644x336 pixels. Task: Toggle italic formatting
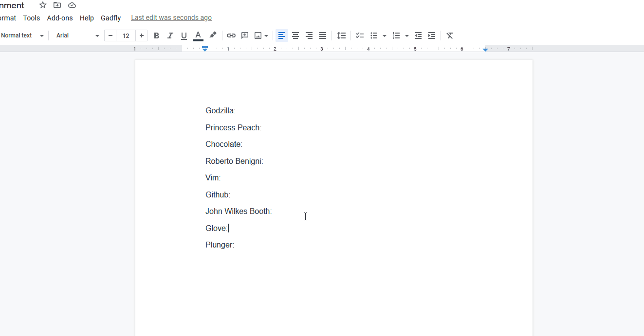(170, 35)
